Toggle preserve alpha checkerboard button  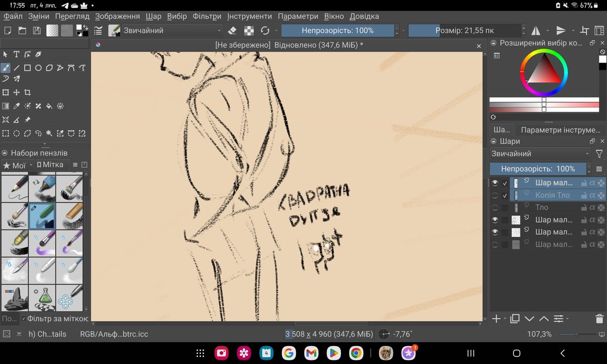(x=248, y=30)
